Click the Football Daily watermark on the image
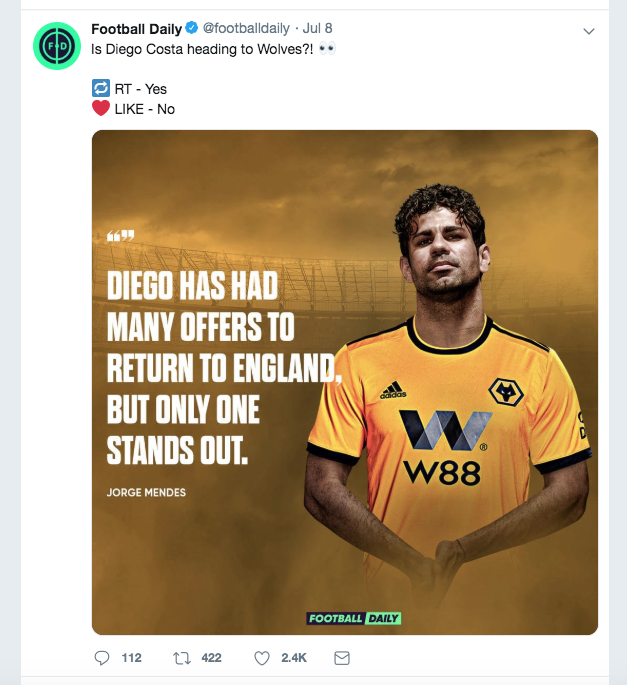 click(x=354, y=618)
